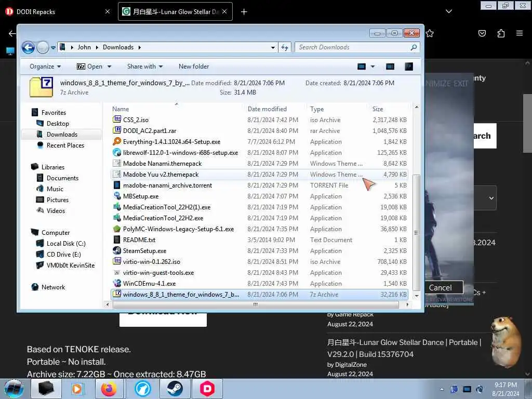The height and width of the screenshot is (399, 532).
Task: Click Open with 7z toolbar button
Action: [90, 66]
